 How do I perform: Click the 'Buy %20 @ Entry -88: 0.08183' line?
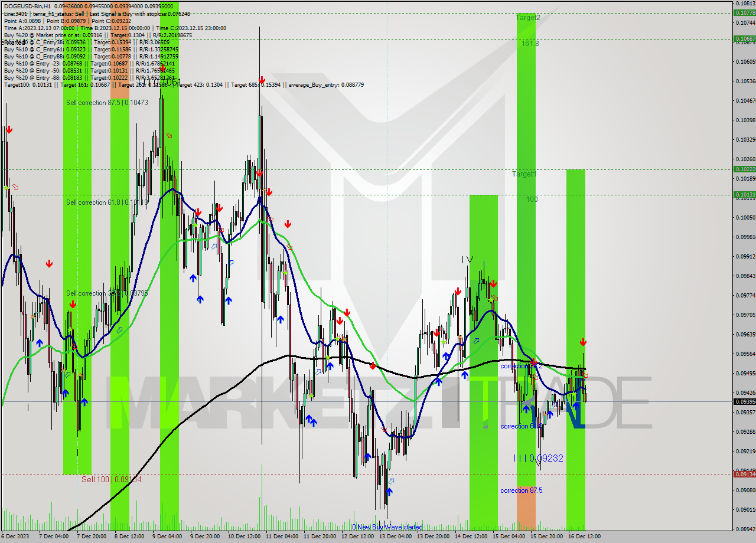(89, 77)
